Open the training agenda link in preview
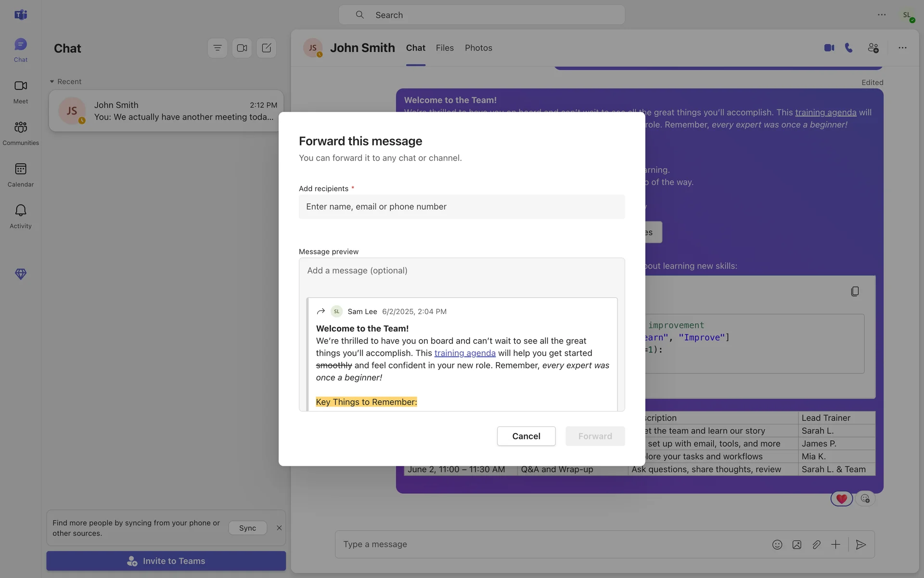The image size is (924, 578). (464, 353)
